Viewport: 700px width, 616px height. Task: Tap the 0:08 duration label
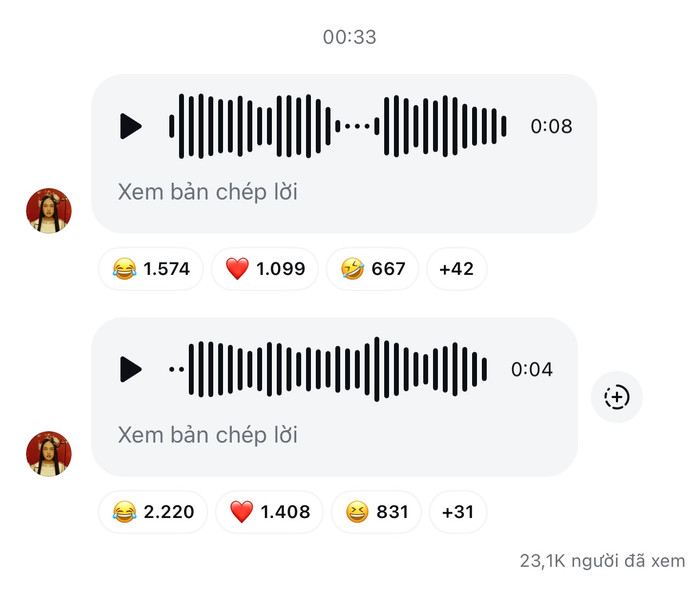pos(551,126)
